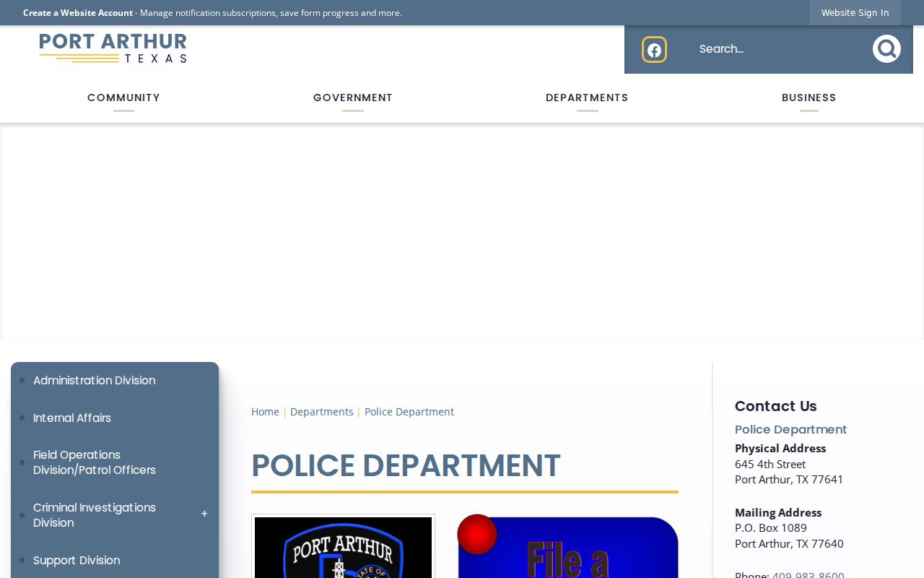Image resolution: width=924 pixels, height=578 pixels.
Task: Click the Port Arthur police badge image
Action: [343, 546]
